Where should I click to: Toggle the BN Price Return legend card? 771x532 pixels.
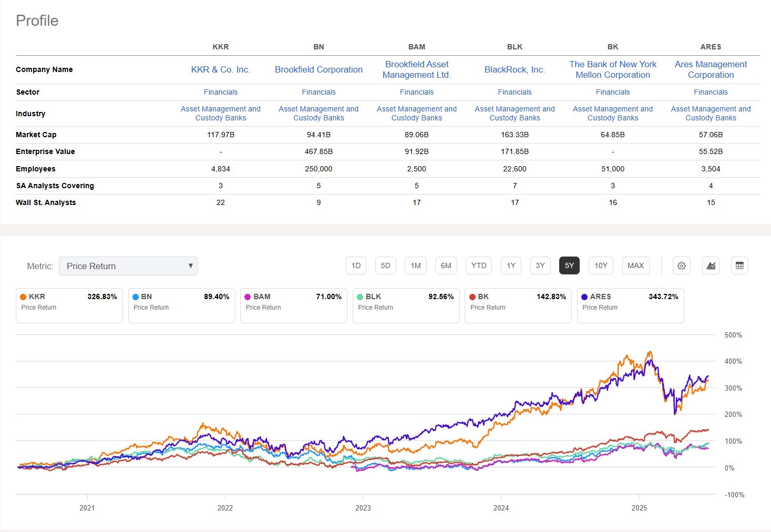click(x=182, y=305)
